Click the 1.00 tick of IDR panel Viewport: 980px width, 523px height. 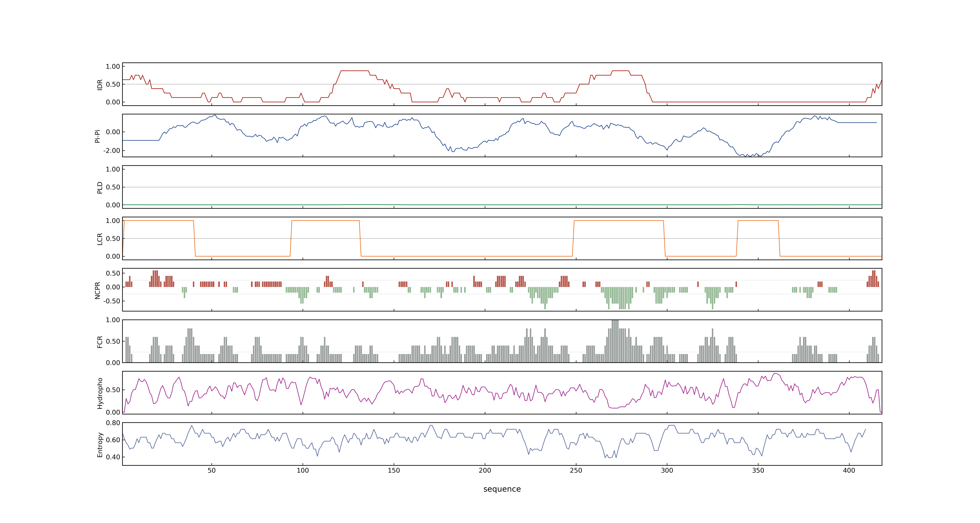click(x=113, y=67)
